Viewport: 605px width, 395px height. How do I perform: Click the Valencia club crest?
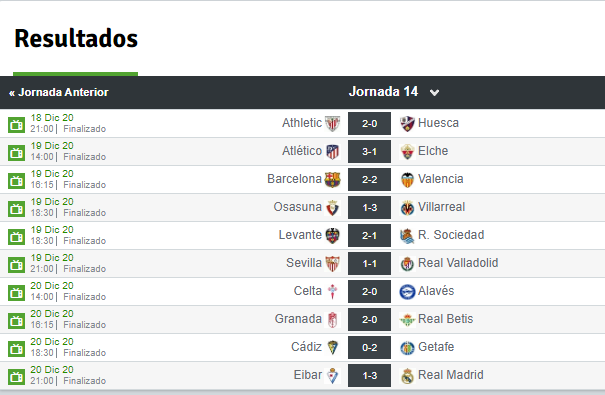407,180
